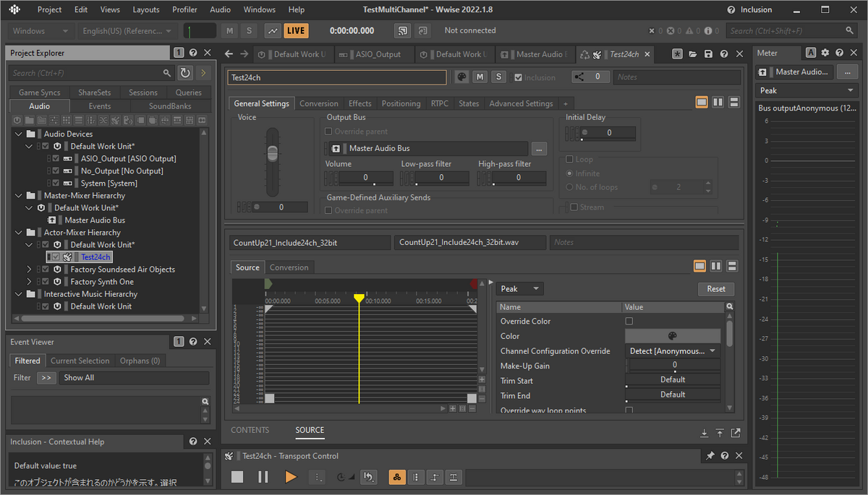This screenshot has height=495, width=868.
Task: Play Test24ch with the orange play button
Action: [x=291, y=477]
